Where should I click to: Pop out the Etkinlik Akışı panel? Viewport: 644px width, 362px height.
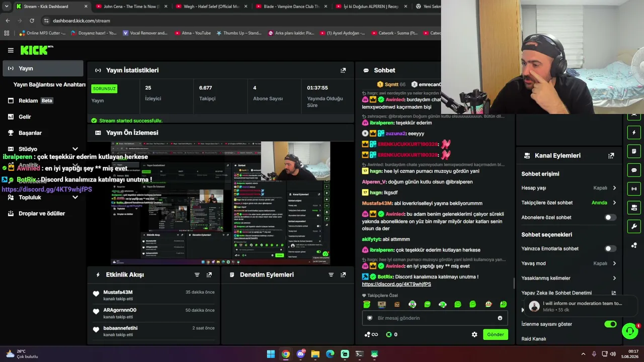[x=209, y=275]
